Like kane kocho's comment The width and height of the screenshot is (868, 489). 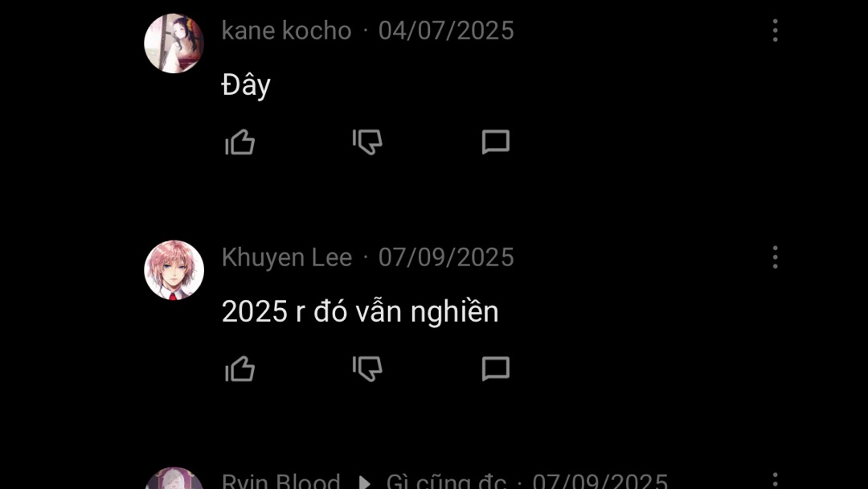[240, 142]
